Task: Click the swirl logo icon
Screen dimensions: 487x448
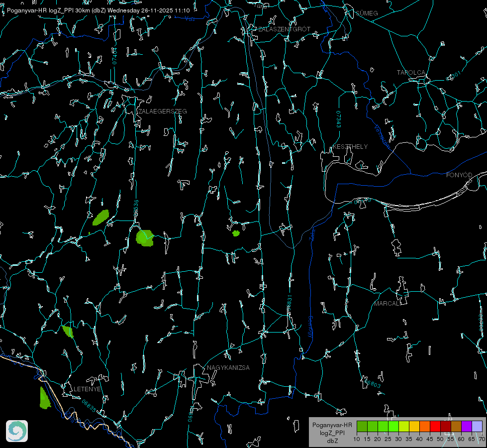Action: tap(17, 431)
